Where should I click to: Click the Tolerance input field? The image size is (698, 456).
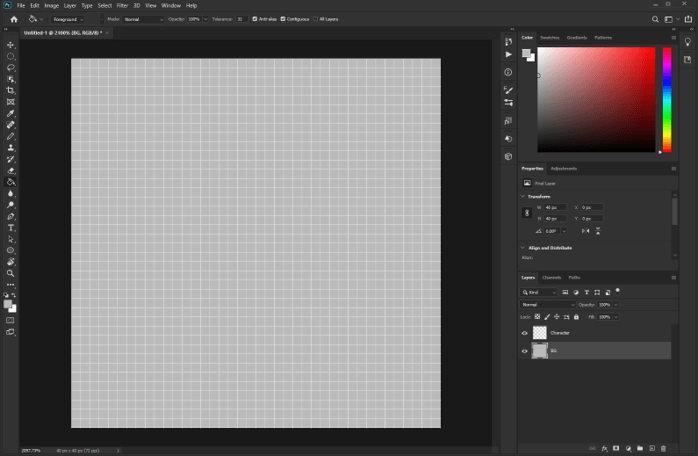242,19
